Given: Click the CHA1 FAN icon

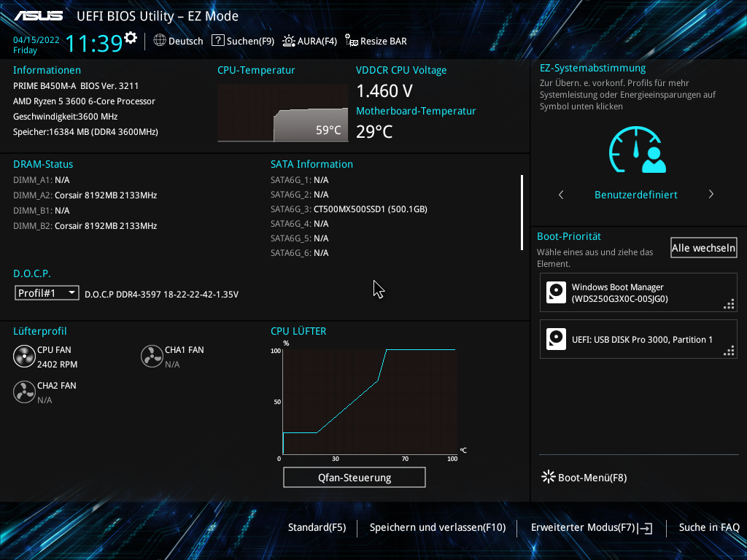Looking at the screenshot, I should tap(152, 357).
